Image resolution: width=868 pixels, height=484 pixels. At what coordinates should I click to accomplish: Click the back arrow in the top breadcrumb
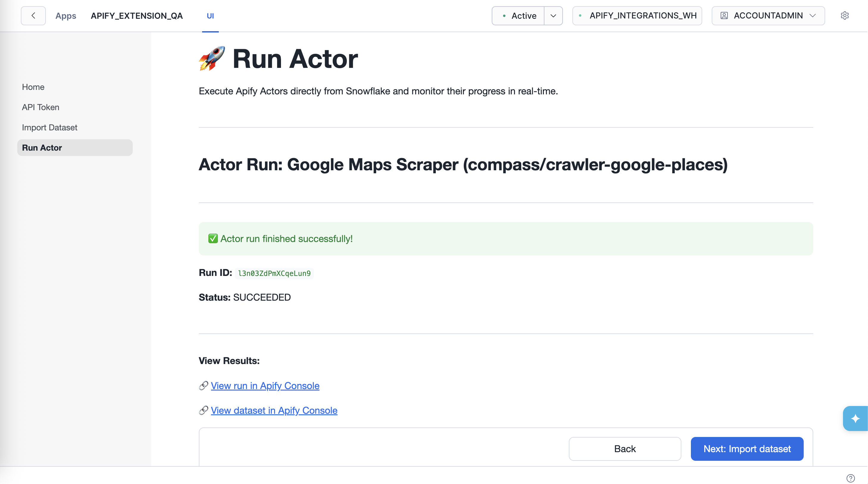point(33,15)
